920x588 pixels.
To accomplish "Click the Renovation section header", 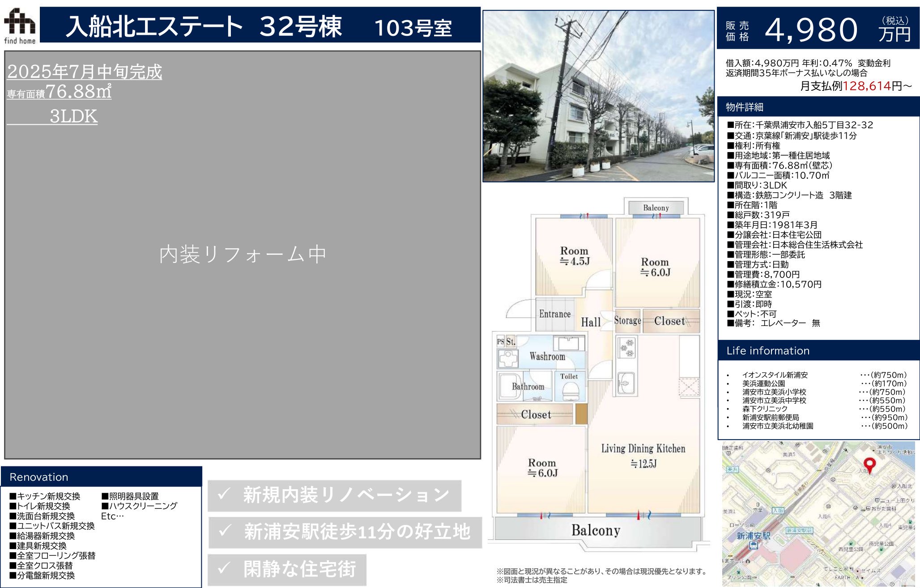I will tap(102, 477).
